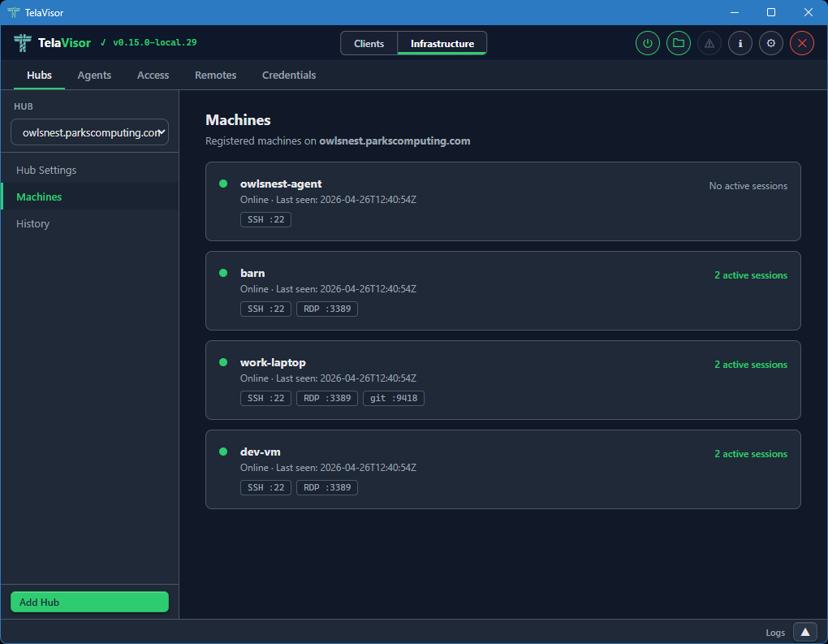The width and height of the screenshot is (828, 644).
Task: Click RDP :3389 badge on dev-vm
Action: (x=327, y=487)
